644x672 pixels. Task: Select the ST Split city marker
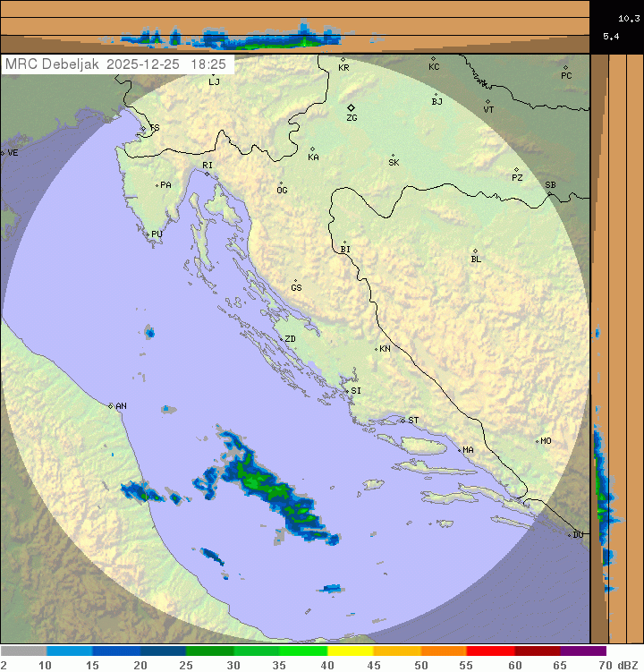pyautogui.click(x=402, y=420)
